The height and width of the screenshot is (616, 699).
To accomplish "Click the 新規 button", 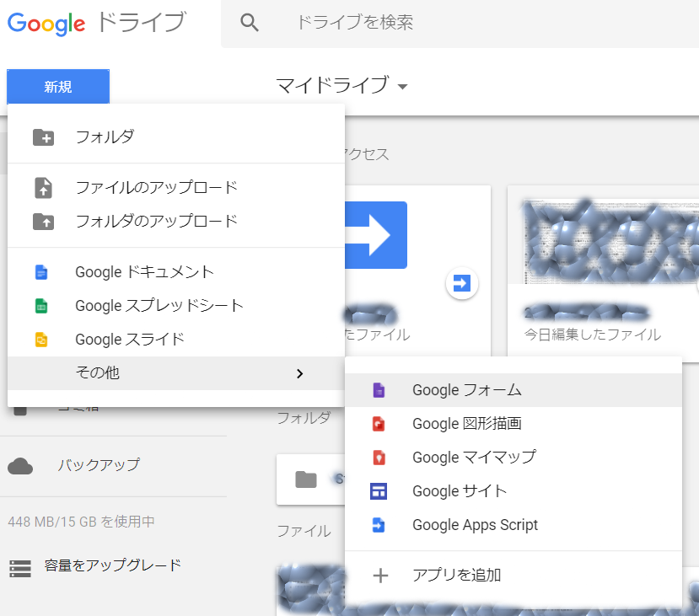I will coord(58,87).
